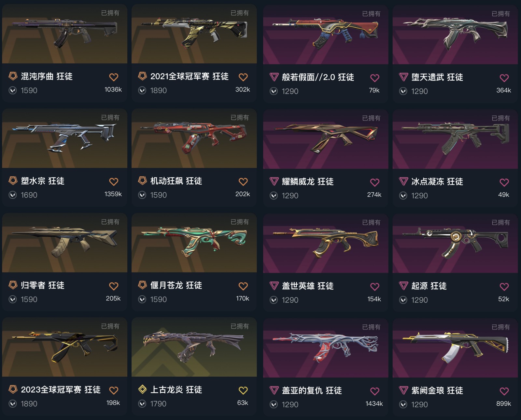This screenshot has height=420, width=521.
Task: Click the 已拥有 label on 2023全球冠军赛 狂徒
Action: point(110,326)
